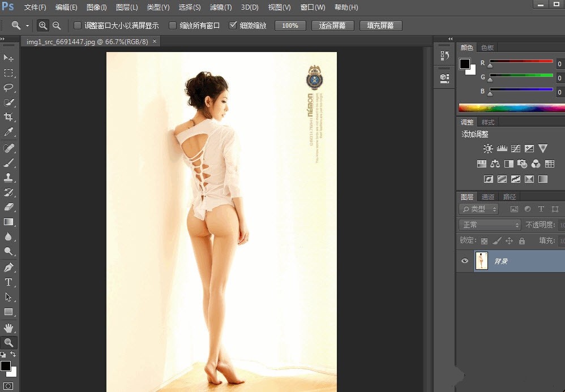The width and height of the screenshot is (565, 392).
Task: Switch to the 色板 tab
Action: click(487, 48)
